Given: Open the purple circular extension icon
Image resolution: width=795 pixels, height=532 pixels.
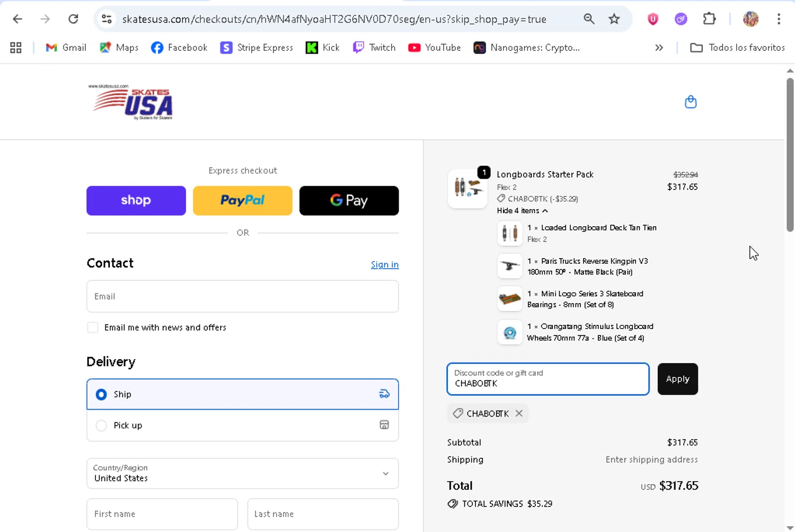Looking at the screenshot, I should [681, 19].
